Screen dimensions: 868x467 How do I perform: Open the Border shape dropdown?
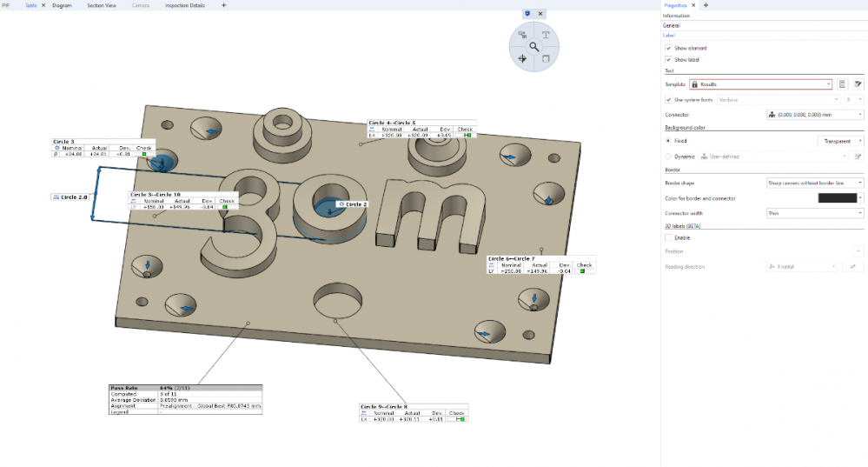pos(814,183)
